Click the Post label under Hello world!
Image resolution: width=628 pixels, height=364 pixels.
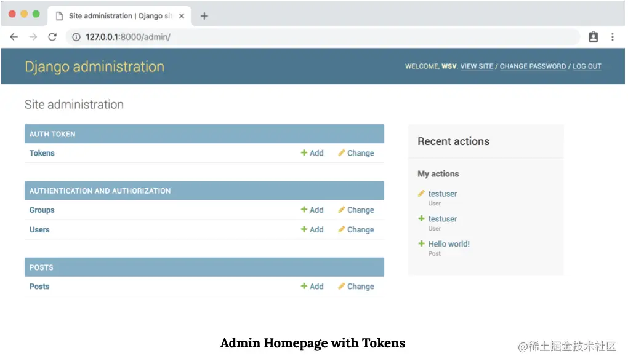pyautogui.click(x=435, y=253)
